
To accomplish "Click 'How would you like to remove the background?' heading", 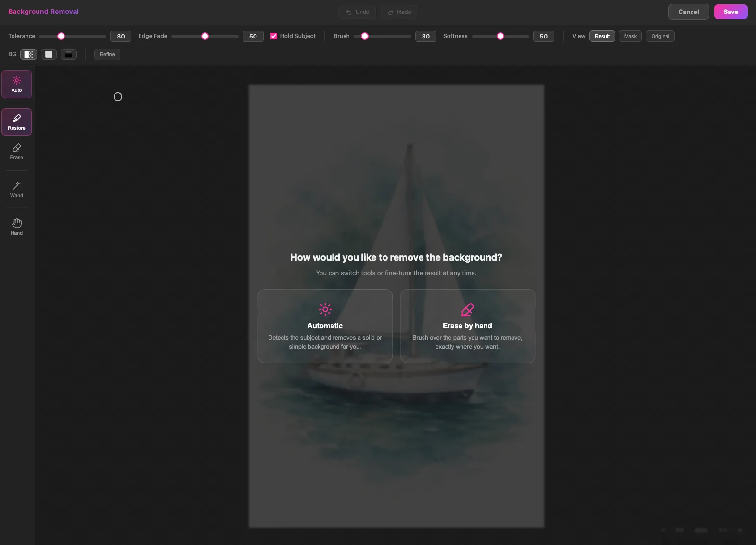I will pos(396,257).
